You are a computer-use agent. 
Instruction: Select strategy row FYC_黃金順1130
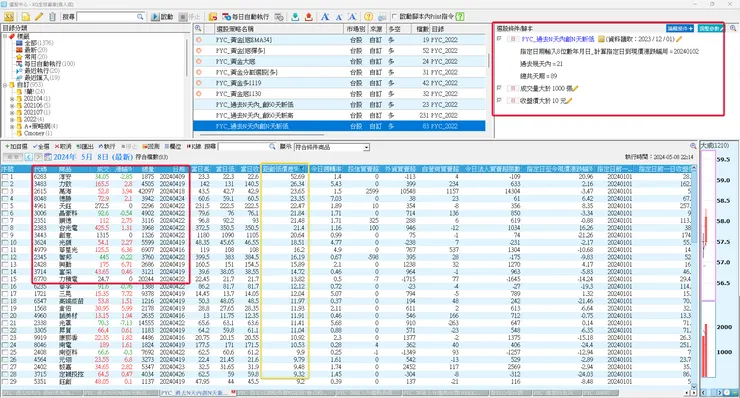[x=339, y=94]
